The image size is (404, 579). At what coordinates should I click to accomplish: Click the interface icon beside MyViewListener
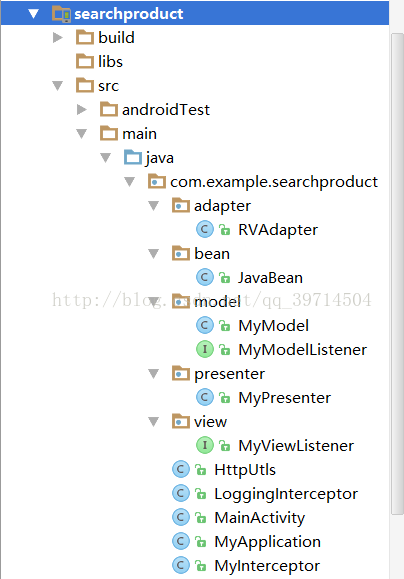[x=205, y=445]
